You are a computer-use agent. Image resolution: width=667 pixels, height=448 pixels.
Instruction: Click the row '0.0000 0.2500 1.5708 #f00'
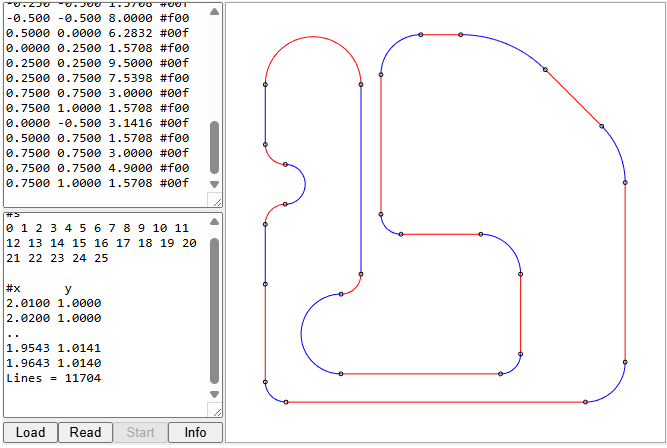(97, 48)
